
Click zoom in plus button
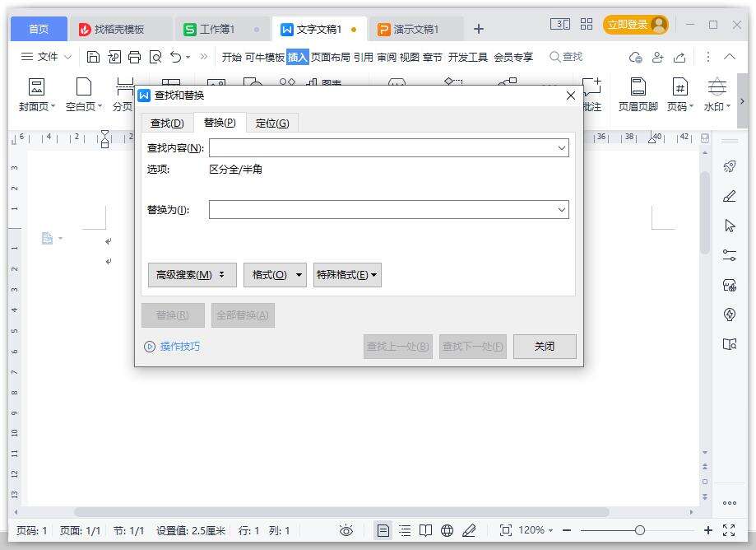[x=707, y=531]
